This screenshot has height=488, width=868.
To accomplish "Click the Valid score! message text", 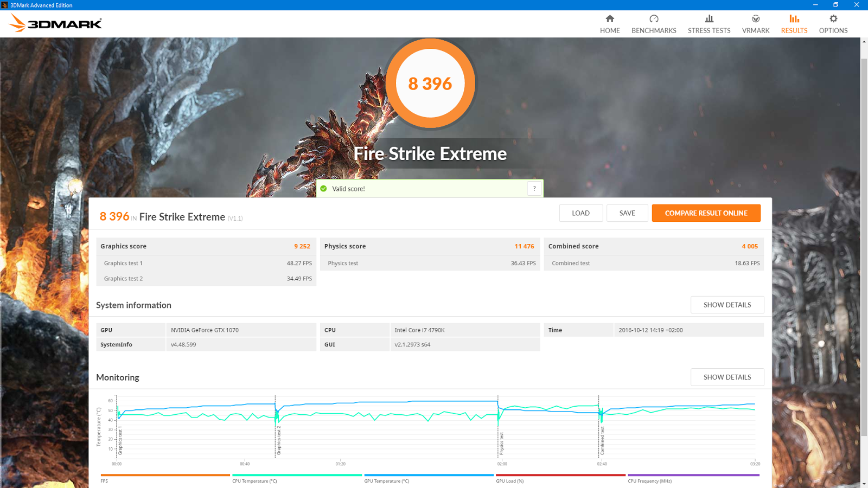I will point(348,189).
